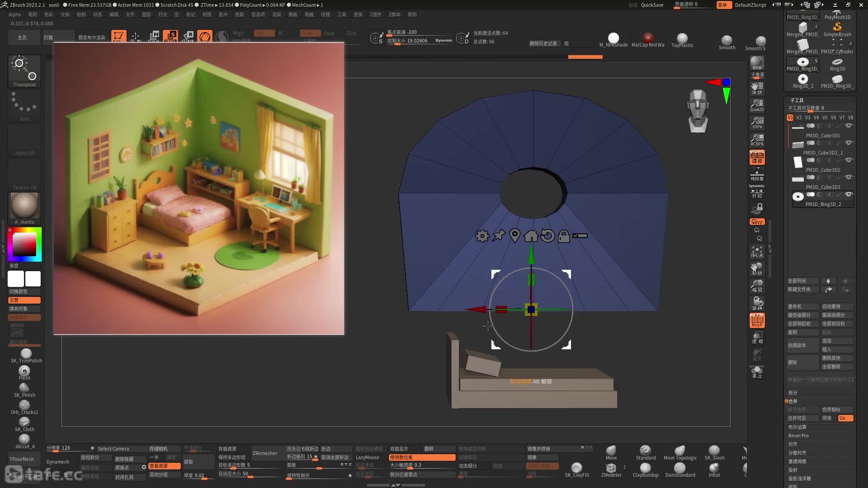868x488 pixels.
Task: Select the ClayBuildup brush
Action: 646,470
